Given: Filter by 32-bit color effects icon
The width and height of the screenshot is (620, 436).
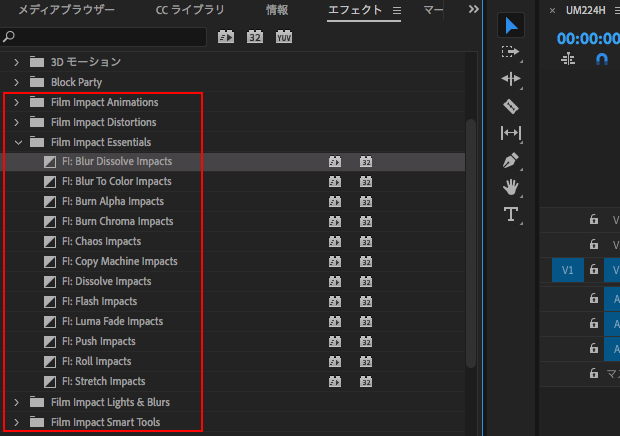Looking at the screenshot, I should click(255, 37).
